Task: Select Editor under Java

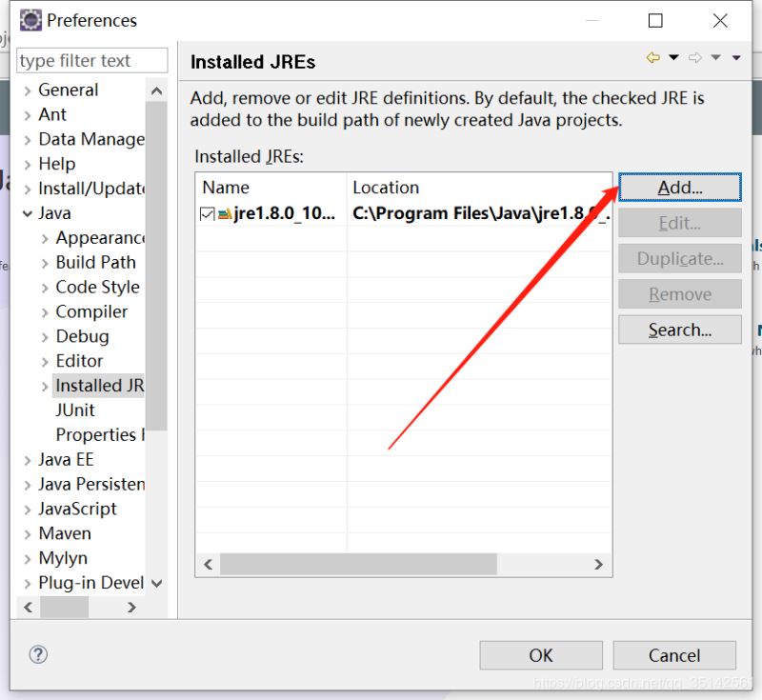Action: 79,361
